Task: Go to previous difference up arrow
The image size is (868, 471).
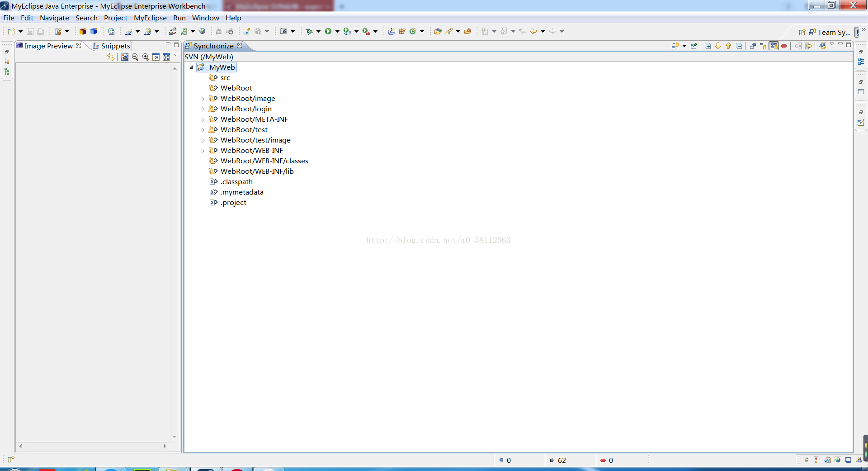Action: [728, 46]
